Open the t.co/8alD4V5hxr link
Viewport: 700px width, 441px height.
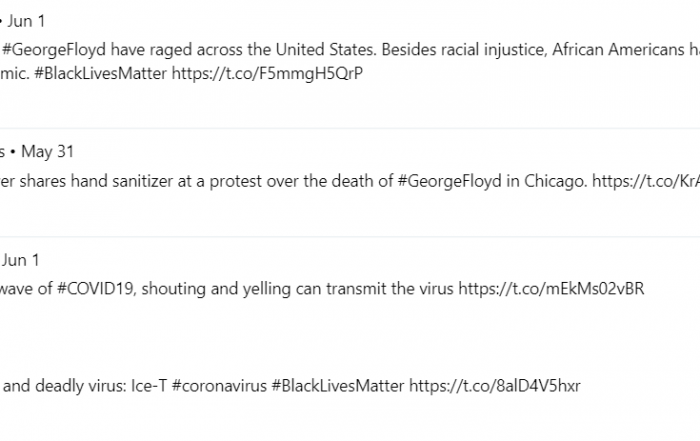tap(495, 385)
